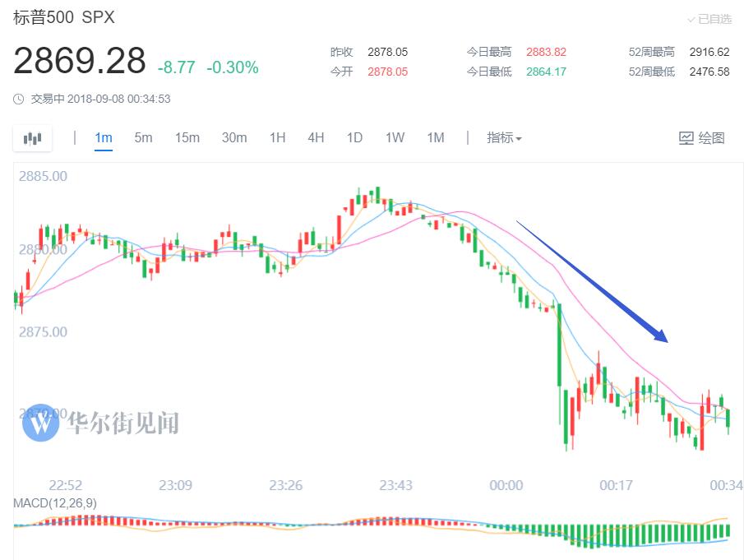This screenshot has width=744, height=560.
Task: Select the 1H timeframe
Action: [277, 138]
